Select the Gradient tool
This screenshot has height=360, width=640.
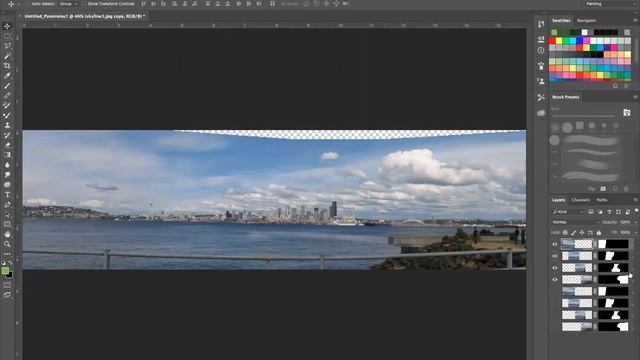tap(7, 155)
